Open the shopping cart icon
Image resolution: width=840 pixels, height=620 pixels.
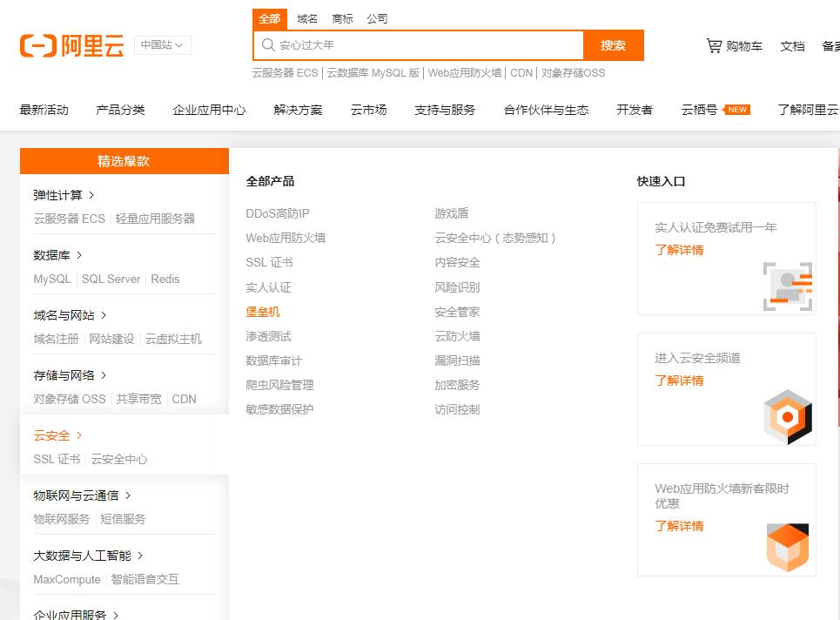(x=714, y=46)
